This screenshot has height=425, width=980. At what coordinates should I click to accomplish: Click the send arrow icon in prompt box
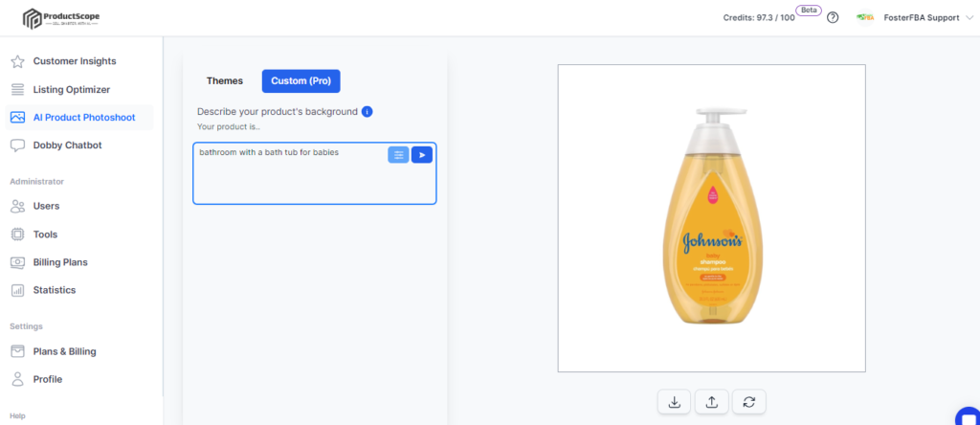[x=422, y=155]
